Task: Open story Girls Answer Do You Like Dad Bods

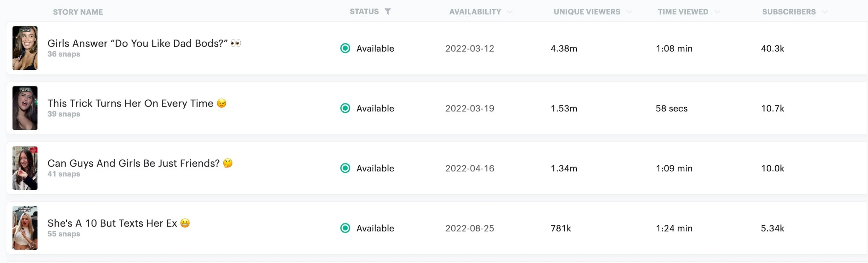Action: coord(144,43)
